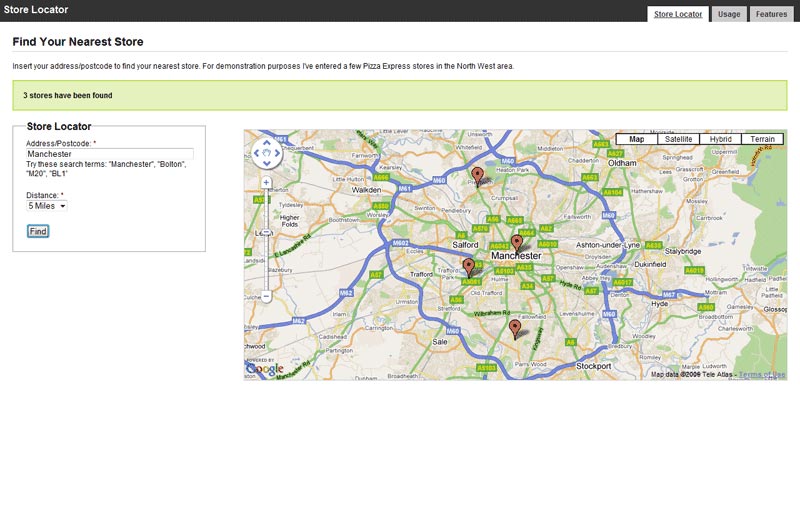Switch map to Satellite view
Viewport: 800px width, 518px height.
678,139
